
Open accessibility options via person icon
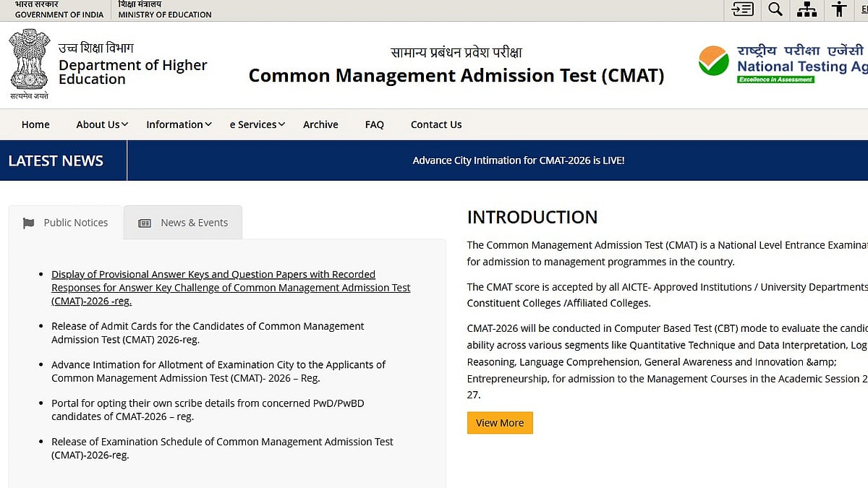(x=838, y=10)
